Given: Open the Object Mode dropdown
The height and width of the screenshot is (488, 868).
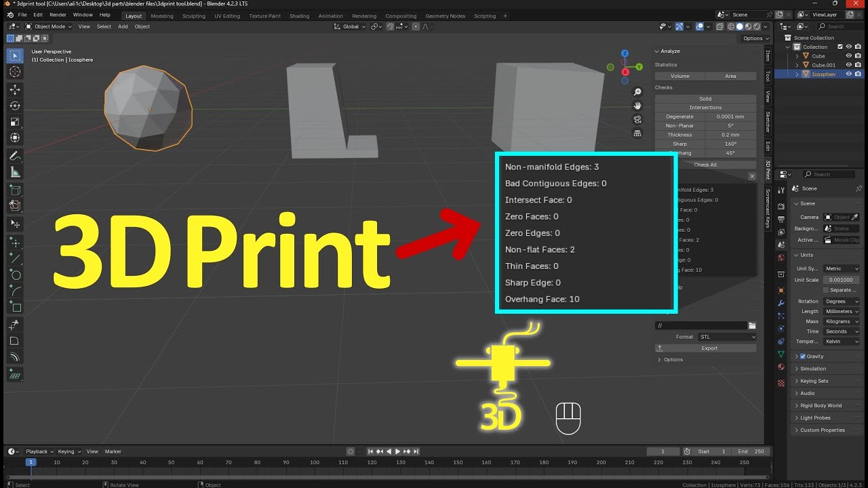Looking at the screenshot, I should click(49, 26).
